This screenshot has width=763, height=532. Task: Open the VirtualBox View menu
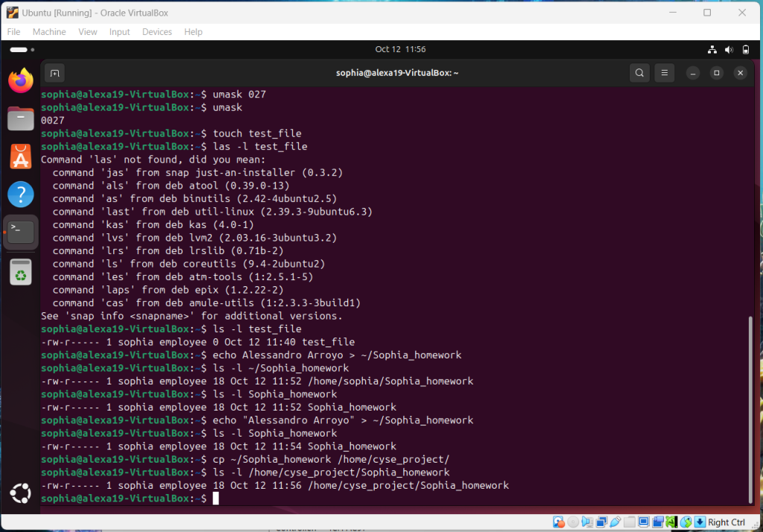pyautogui.click(x=88, y=32)
